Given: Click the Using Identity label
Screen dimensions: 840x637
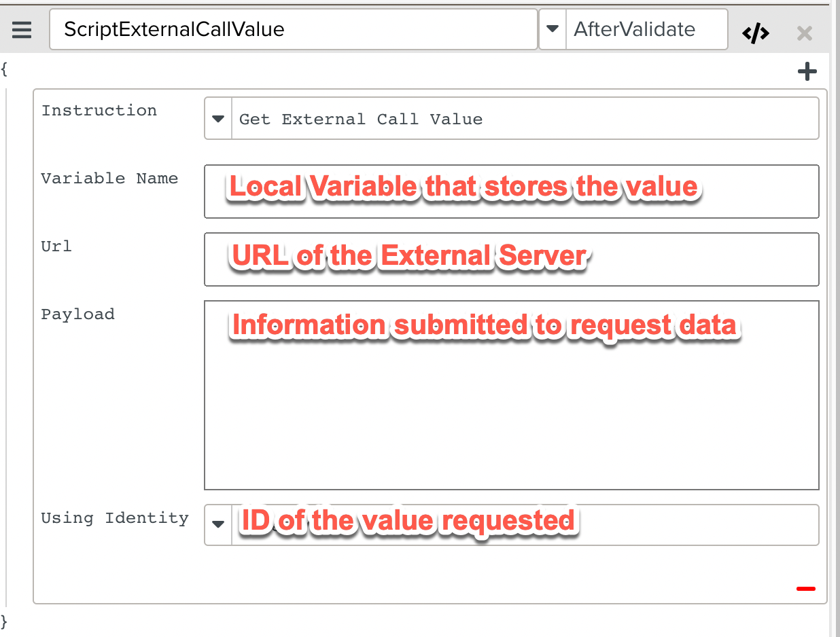Looking at the screenshot, I should [x=114, y=517].
